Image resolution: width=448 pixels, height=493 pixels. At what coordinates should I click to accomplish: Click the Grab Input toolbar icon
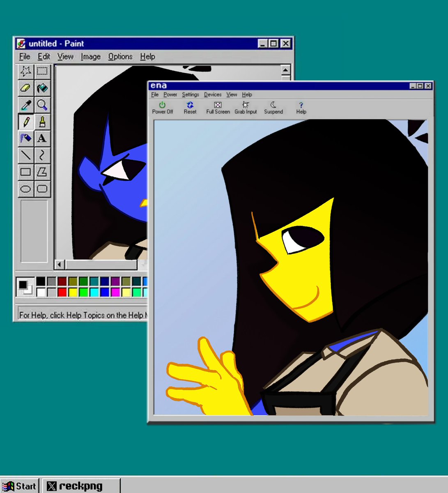[x=246, y=108]
